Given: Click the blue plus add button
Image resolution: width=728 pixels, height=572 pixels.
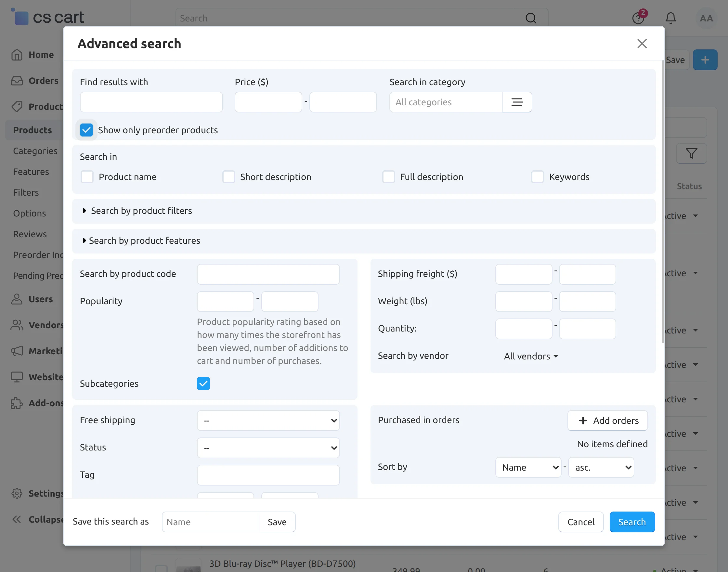Looking at the screenshot, I should pyautogui.click(x=705, y=60).
